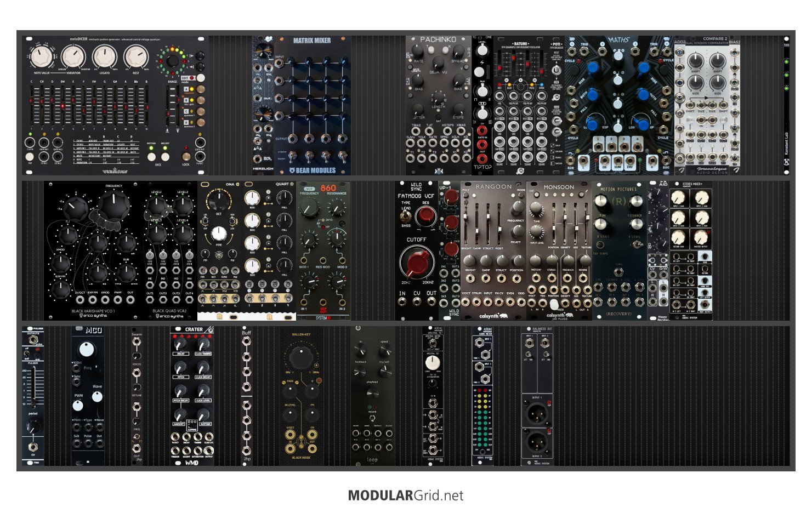The width and height of the screenshot is (812, 507).
Task: Click the OUTPUT 1 XLR connector on Balanced Out
Action: pyautogui.click(x=537, y=414)
